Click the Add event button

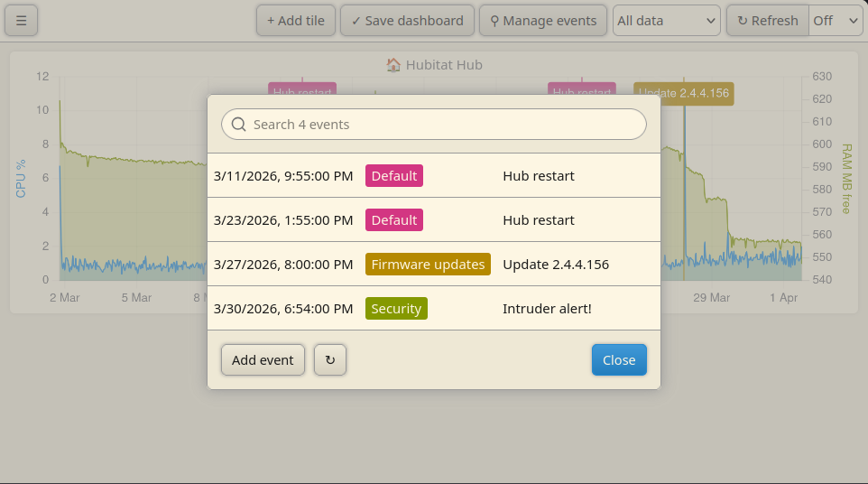pos(263,360)
